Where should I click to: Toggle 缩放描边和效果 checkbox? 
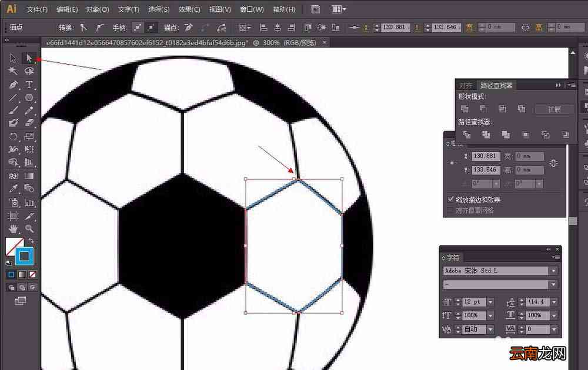(451, 199)
